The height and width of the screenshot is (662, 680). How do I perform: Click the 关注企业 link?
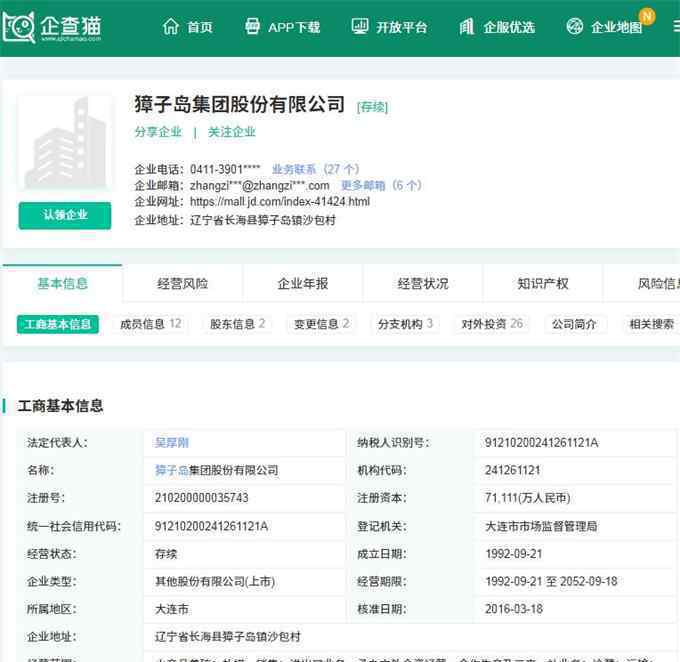(232, 132)
